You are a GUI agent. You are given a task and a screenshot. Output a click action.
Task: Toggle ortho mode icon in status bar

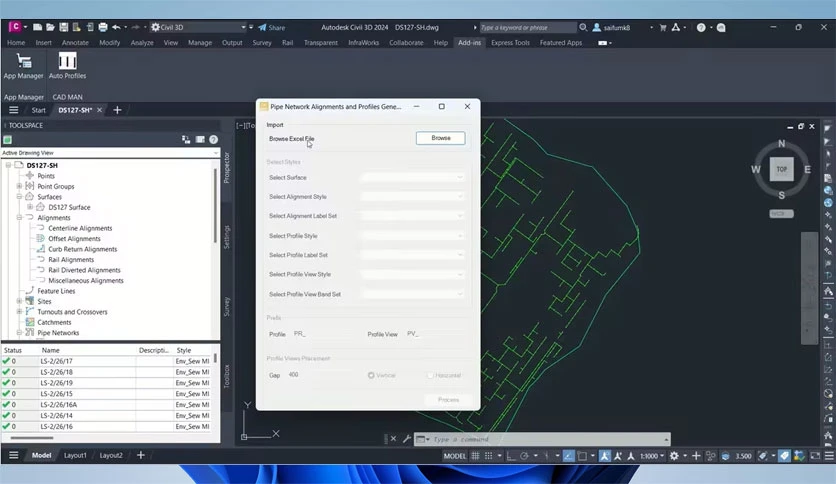(511, 456)
